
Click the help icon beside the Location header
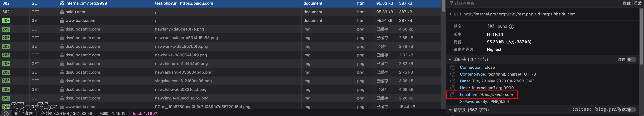coord(453,95)
